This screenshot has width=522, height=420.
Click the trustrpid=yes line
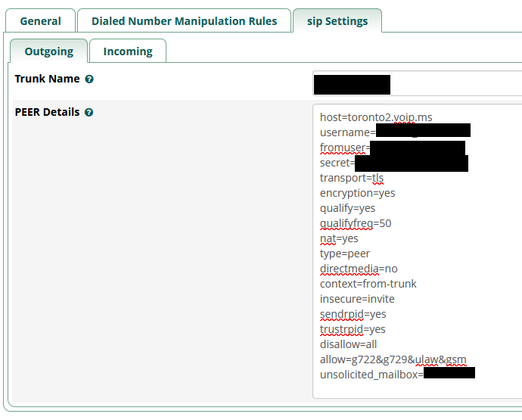[353, 329]
